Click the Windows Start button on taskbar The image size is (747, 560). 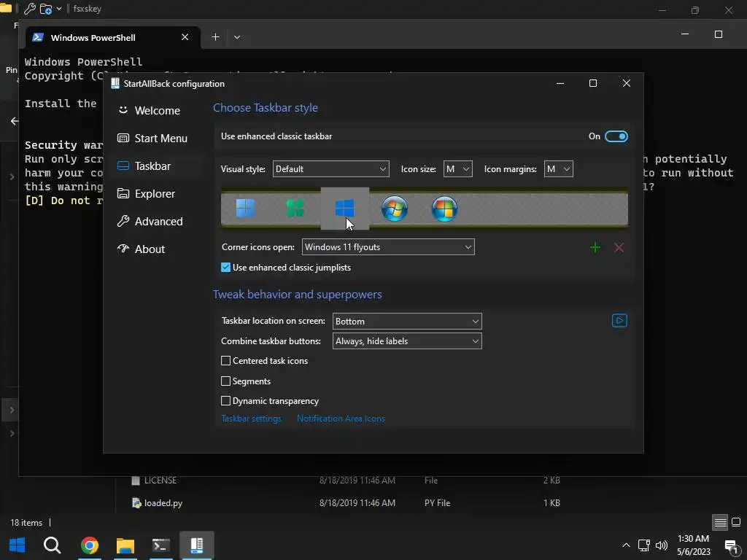point(18,545)
